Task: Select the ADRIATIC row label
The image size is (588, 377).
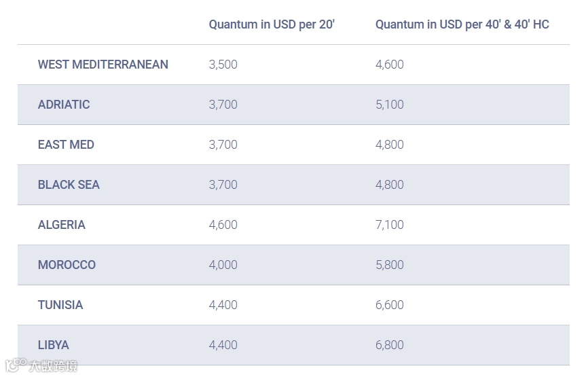Action: pyautogui.click(x=64, y=105)
